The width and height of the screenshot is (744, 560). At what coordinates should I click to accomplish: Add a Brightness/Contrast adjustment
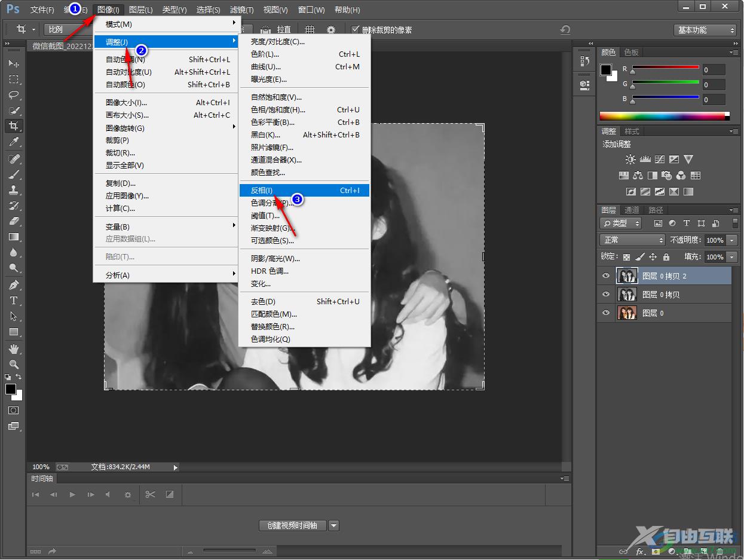(630, 160)
